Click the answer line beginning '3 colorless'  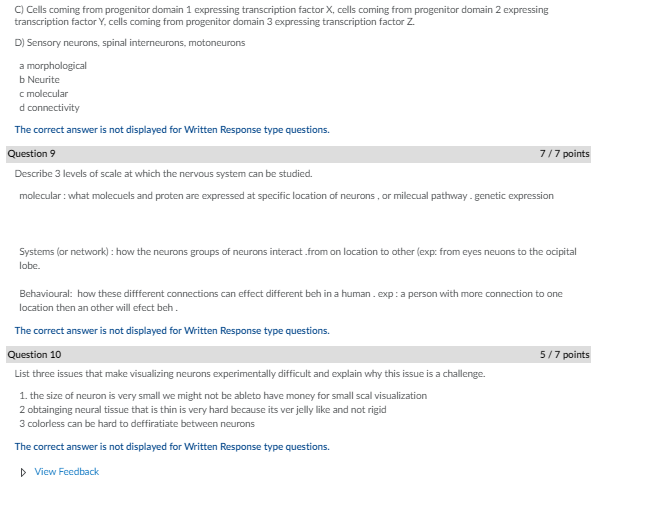pyautogui.click(x=137, y=424)
